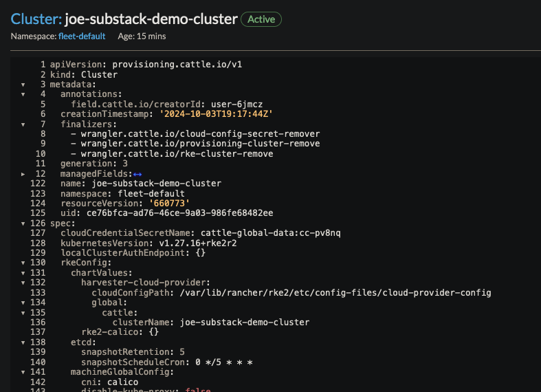
Task: Collapse the annotations block
Action: pyautogui.click(x=23, y=94)
